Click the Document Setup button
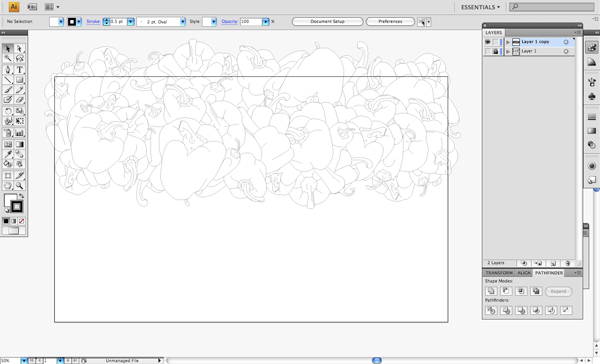 pos(328,21)
